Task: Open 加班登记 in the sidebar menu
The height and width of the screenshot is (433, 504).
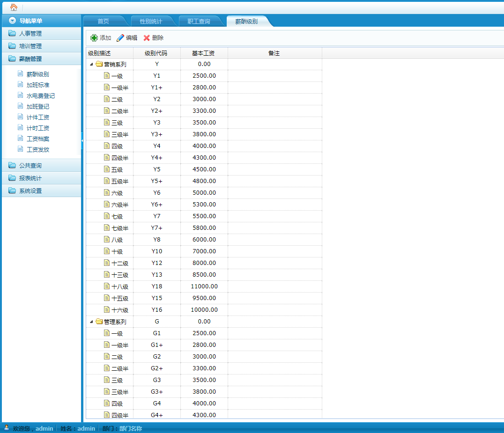Action: 37,106
